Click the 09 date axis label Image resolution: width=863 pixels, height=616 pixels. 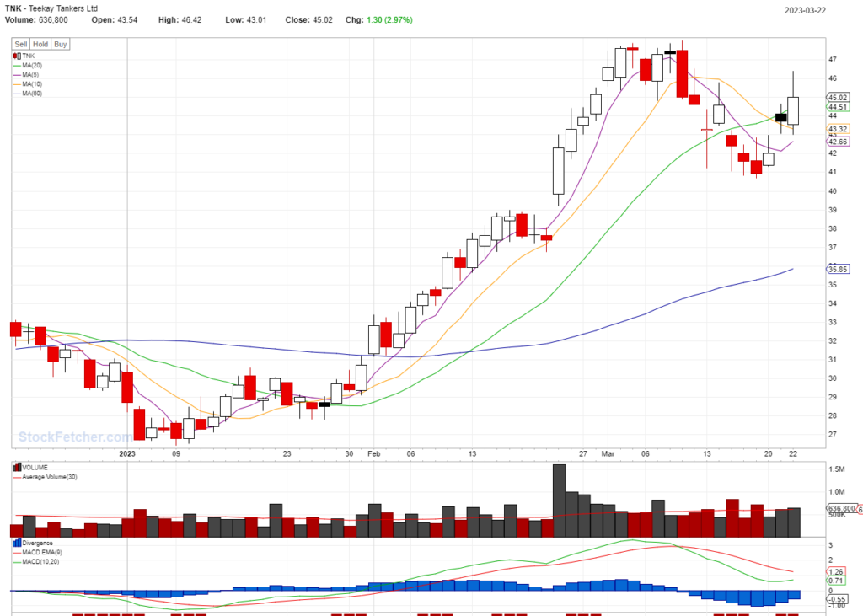point(176,454)
